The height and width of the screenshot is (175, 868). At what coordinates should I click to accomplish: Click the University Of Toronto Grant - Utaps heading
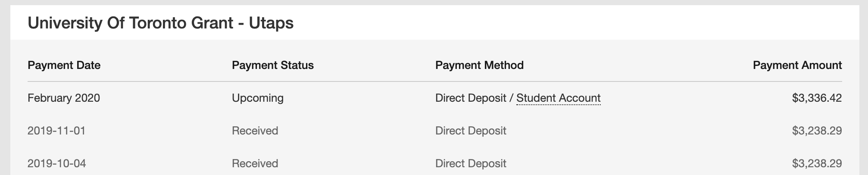pyautogui.click(x=160, y=22)
